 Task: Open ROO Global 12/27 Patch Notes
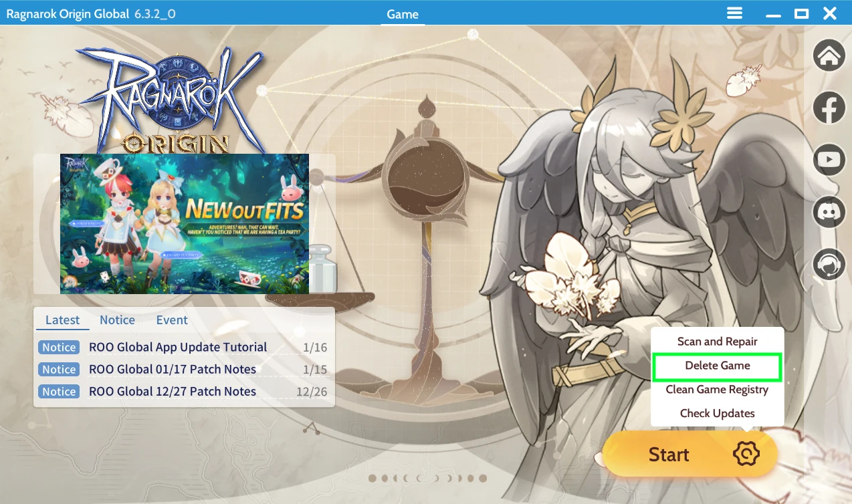click(173, 391)
